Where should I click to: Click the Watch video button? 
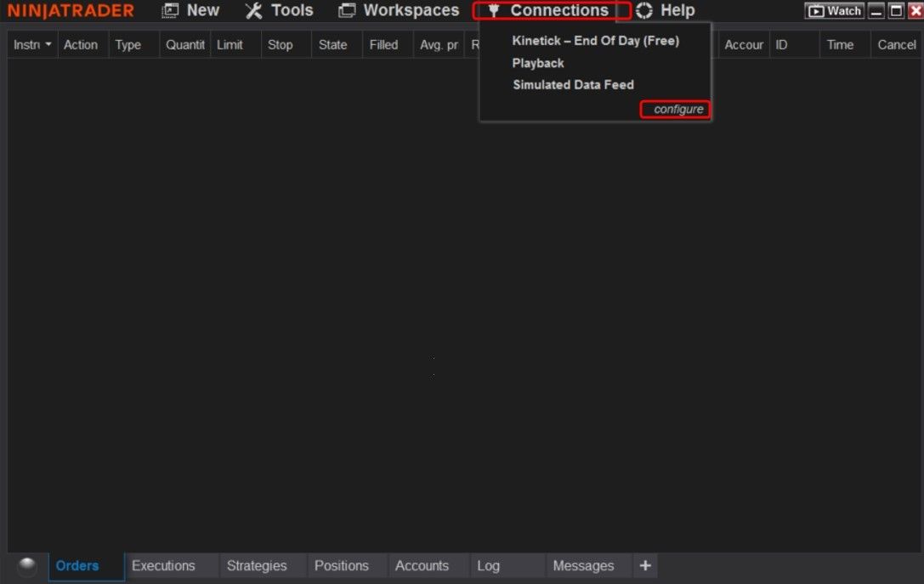click(x=835, y=10)
